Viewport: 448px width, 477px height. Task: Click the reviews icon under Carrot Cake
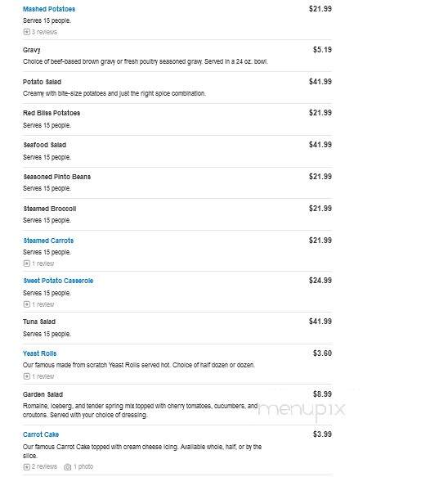(x=27, y=467)
